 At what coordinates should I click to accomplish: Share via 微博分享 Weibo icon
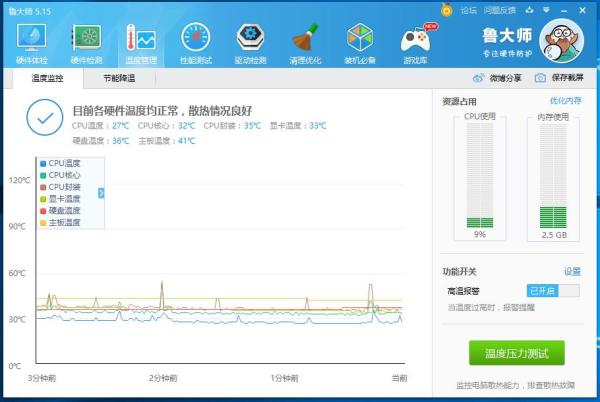478,78
